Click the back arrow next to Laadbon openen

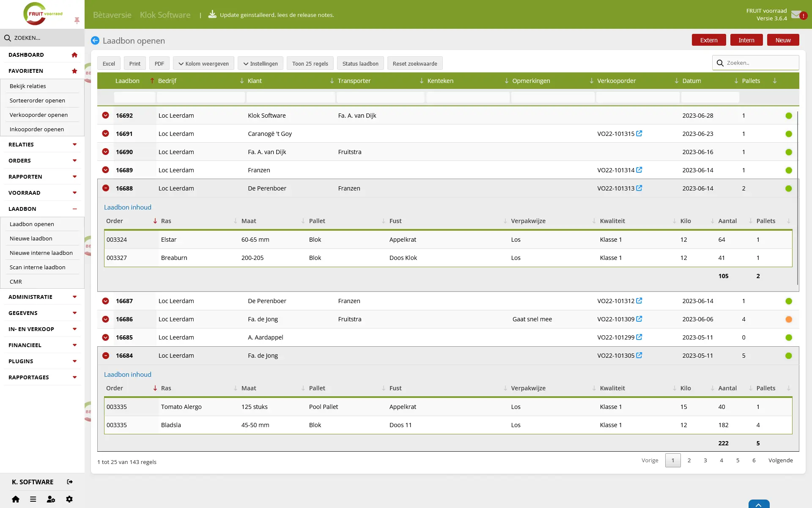(95, 41)
